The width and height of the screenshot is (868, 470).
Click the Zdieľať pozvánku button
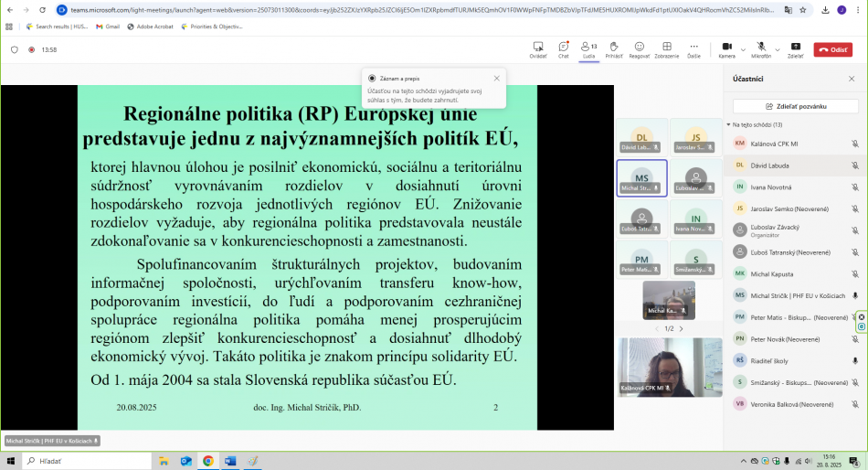[x=796, y=106]
